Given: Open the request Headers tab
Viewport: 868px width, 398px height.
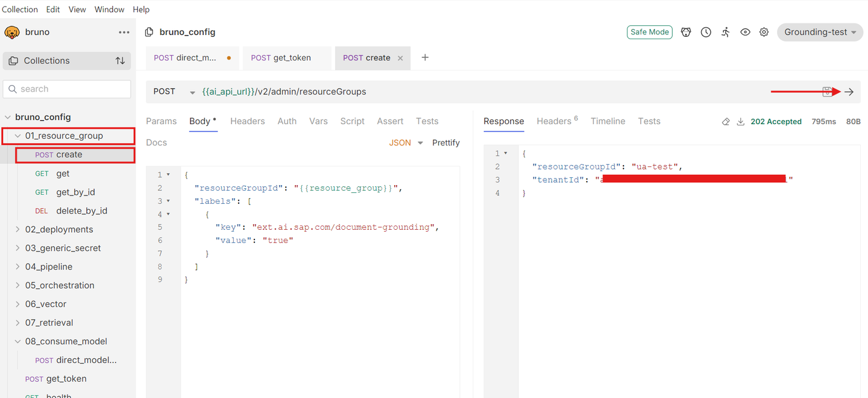Looking at the screenshot, I should click(x=247, y=121).
